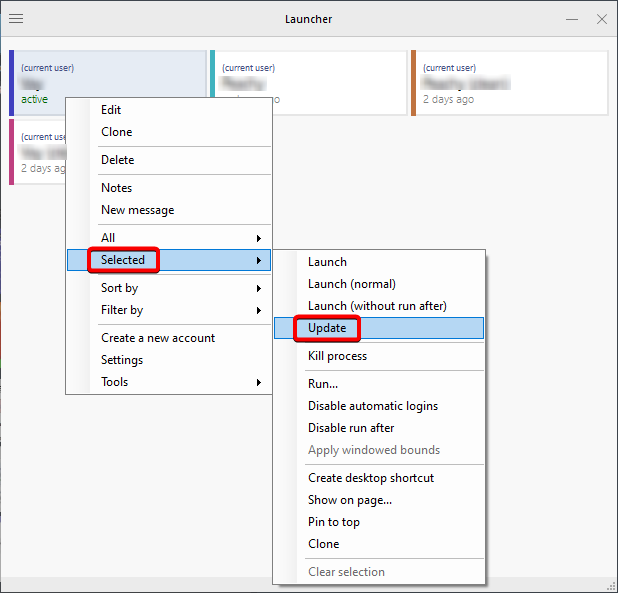
Task: Select the account card with orange stripe
Action: click(x=509, y=83)
